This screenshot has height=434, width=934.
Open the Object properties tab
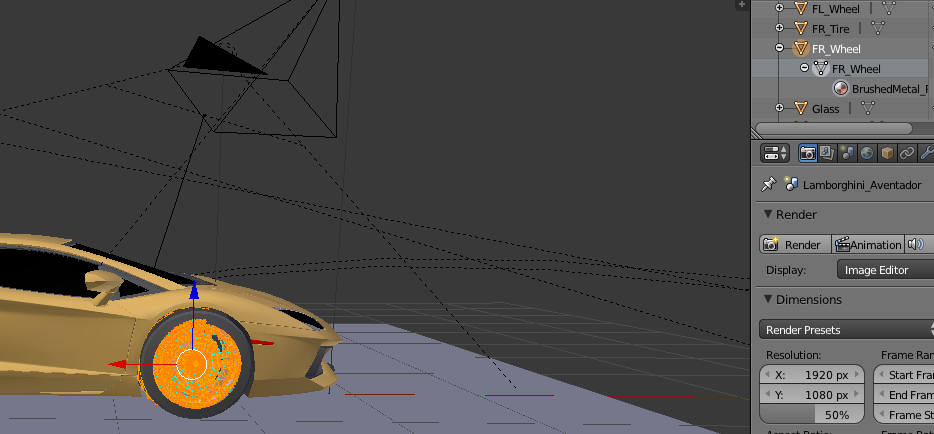click(x=887, y=153)
